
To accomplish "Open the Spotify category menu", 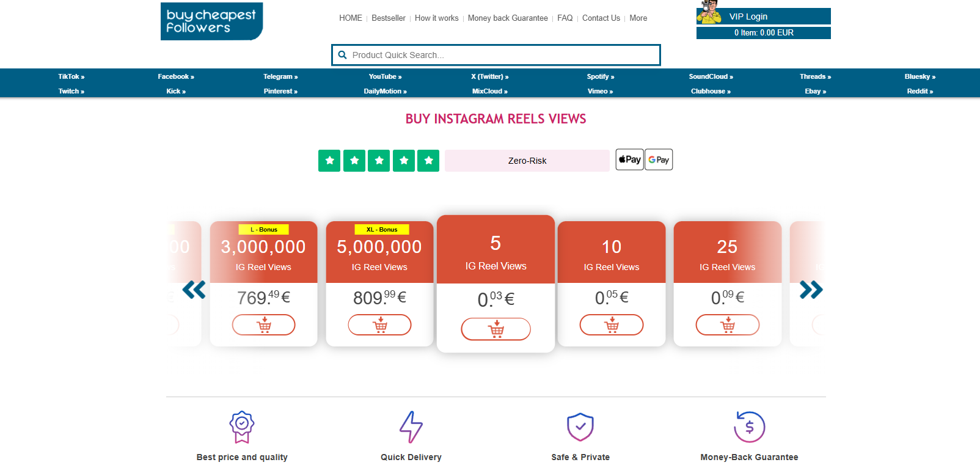I will 601,76.
